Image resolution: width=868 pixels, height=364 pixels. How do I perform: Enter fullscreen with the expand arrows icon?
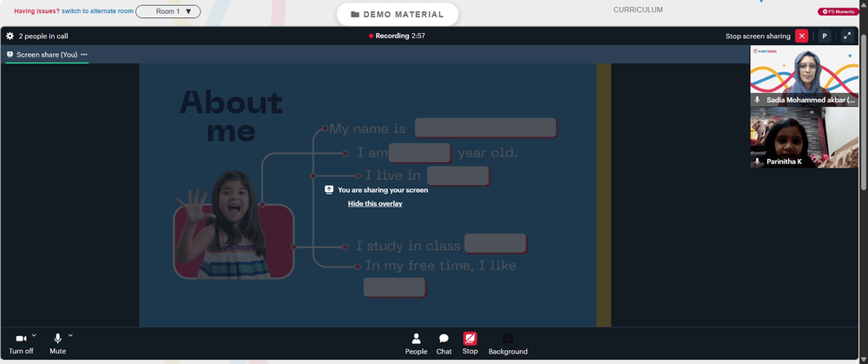click(847, 36)
